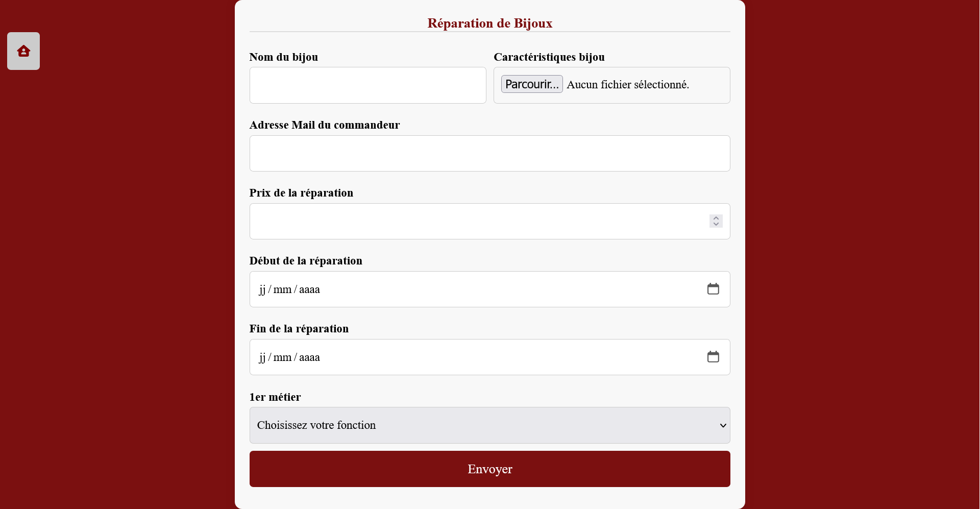Focus the Nom du bijou text field
The width and height of the screenshot is (980, 509).
368,85
